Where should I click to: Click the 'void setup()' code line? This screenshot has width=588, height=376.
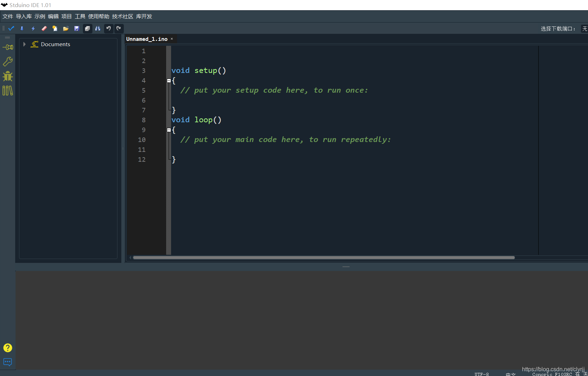click(x=199, y=70)
